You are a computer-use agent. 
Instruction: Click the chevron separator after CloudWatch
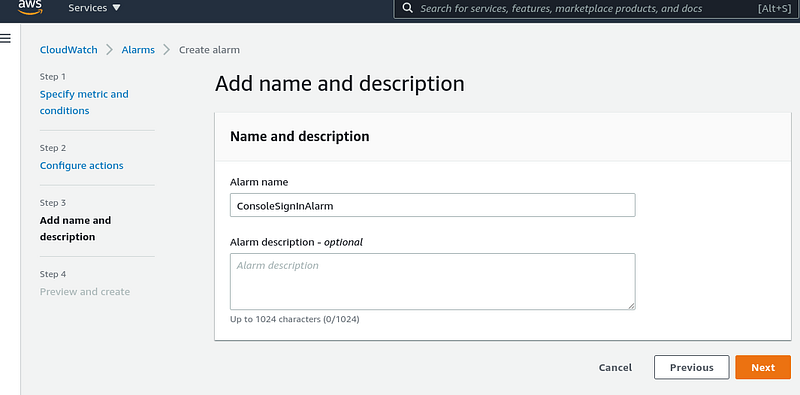(109, 50)
